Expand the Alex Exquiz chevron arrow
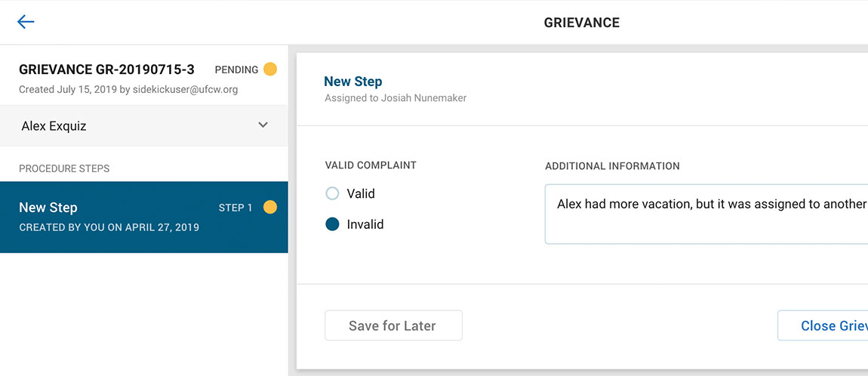 (x=263, y=125)
